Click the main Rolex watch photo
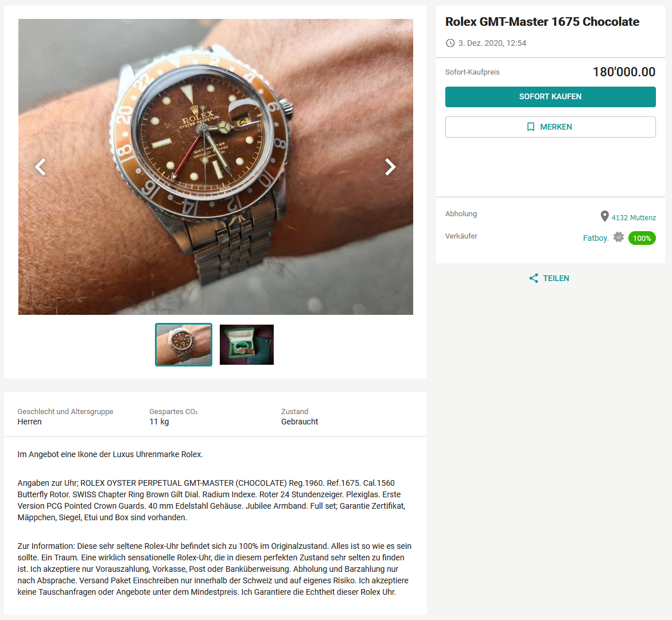 pyautogui.click(x=216, y=167)
